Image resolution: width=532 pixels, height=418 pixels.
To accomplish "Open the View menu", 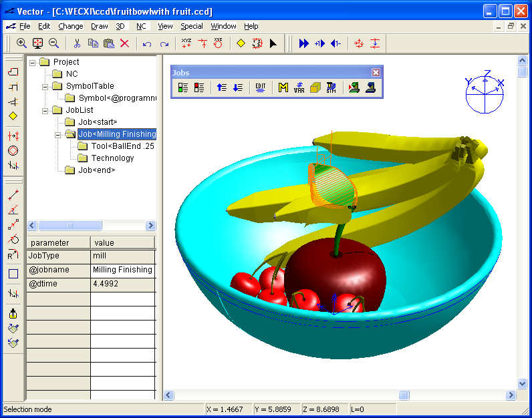I will 165,26.
